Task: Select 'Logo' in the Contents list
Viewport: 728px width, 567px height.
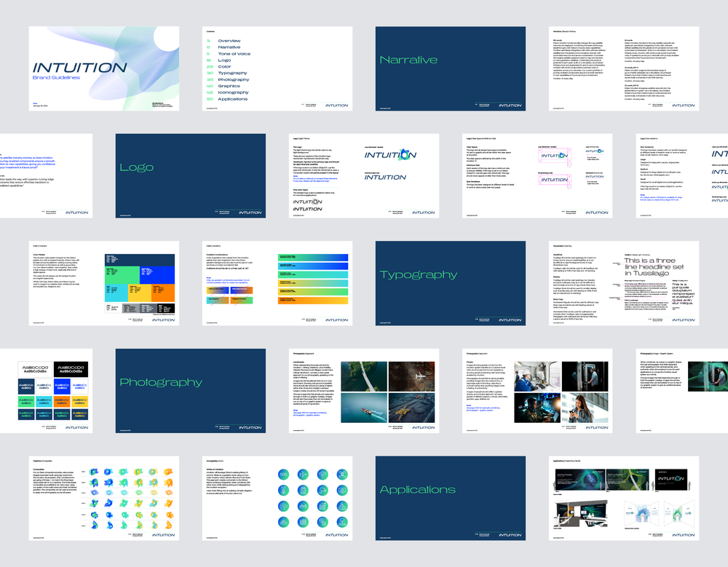Action: [224, 60]
